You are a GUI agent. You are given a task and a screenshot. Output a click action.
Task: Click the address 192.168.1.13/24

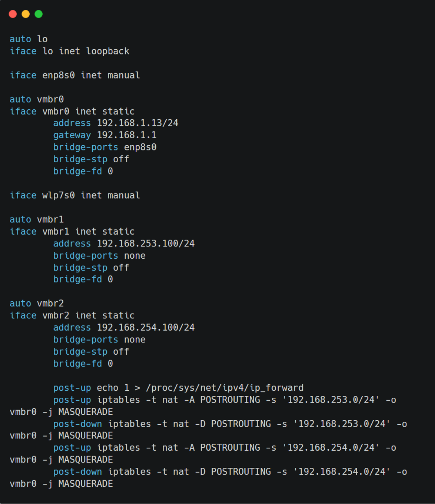[x=138, y=123]
